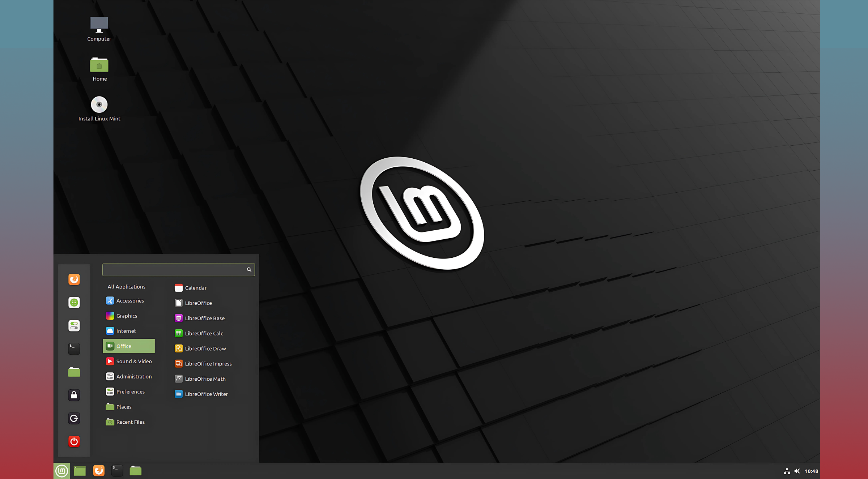Viewport: 868px width, 479px height.
Task: Open Files from the bottom panel
Action: click(136, 471)
